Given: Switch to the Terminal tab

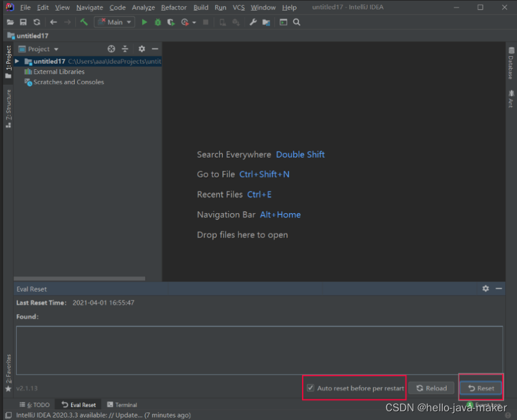Looking at the screenshot, I should [122, 405].
